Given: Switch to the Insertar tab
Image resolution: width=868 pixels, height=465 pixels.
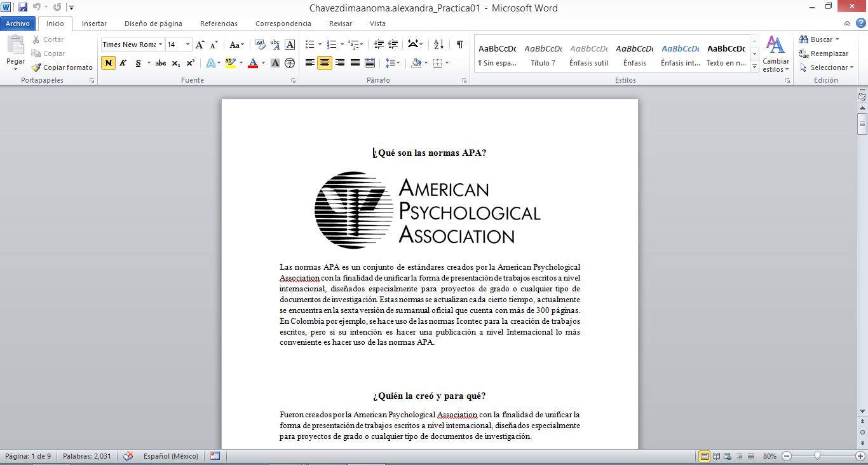Looking at the screenshot, I should point(94,24).
